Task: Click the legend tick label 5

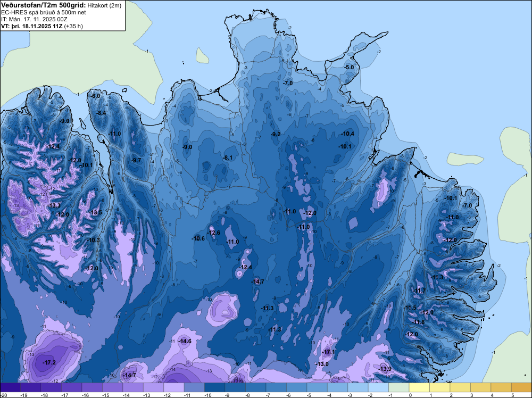Action: click(512, 395)
